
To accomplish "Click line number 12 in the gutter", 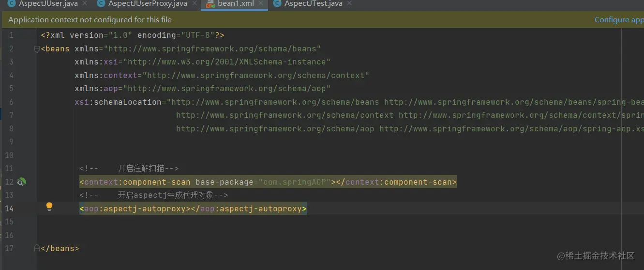I will [x=9, y=182].
